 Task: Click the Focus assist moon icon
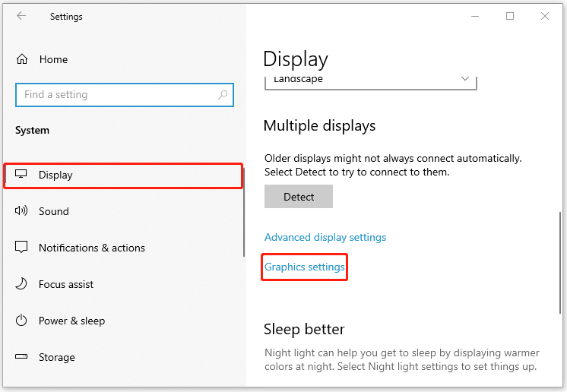[21, 283]
